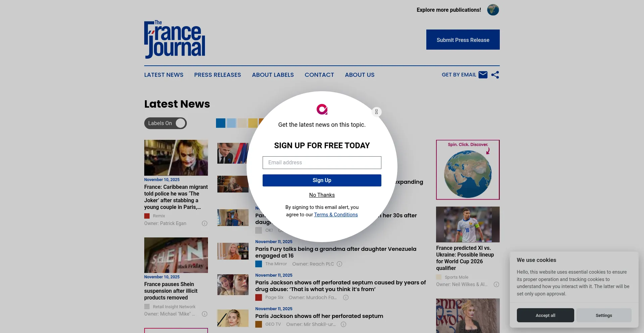Screen dimensions: 644x333
Task: Click the envelope icon next to Get By Email
Action: (x=483, y=75)
